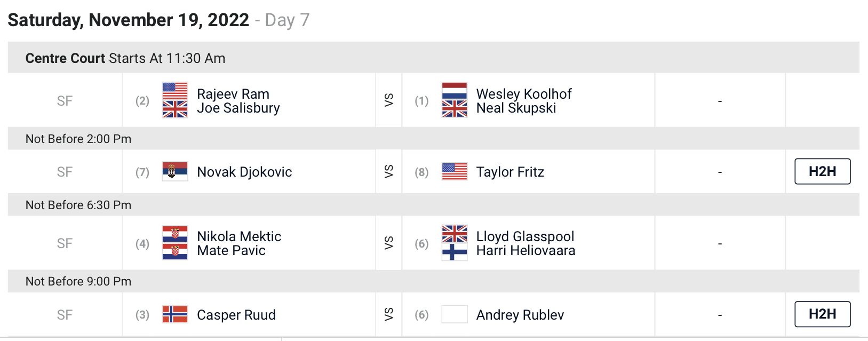Click the Finland flag beside Harri Heliovaara
The width and height of the screenshot is (868, 341).
[455, 252]
